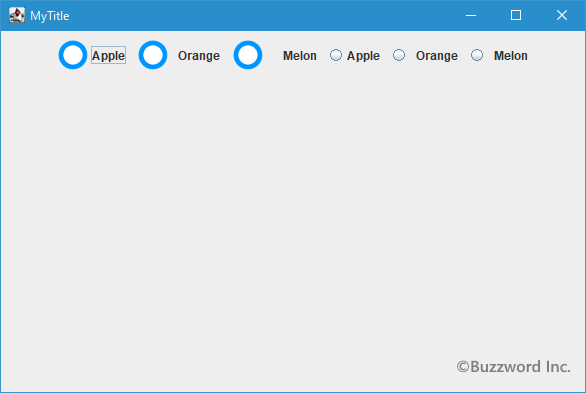Click the Java icon in the title bar
Screen dimensions: 586x393
pyautogui.click(x=16, y=15)
